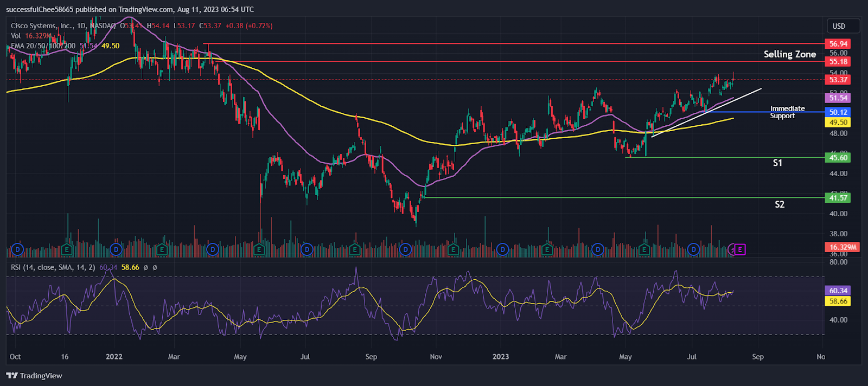
Task: Click the 53.37 current price label
Action: 838,80
